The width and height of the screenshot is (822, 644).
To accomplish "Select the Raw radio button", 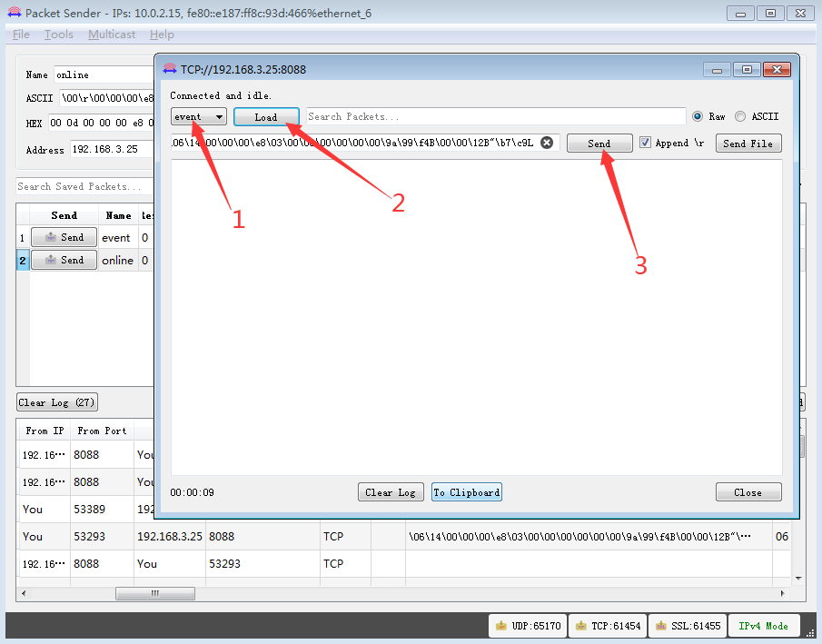I will (x=698, y=117).
